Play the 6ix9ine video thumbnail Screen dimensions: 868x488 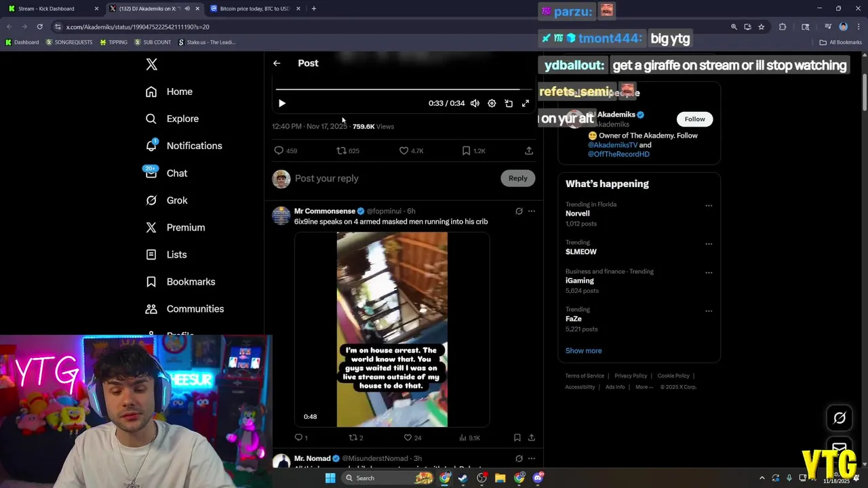(x=392, y=329)
